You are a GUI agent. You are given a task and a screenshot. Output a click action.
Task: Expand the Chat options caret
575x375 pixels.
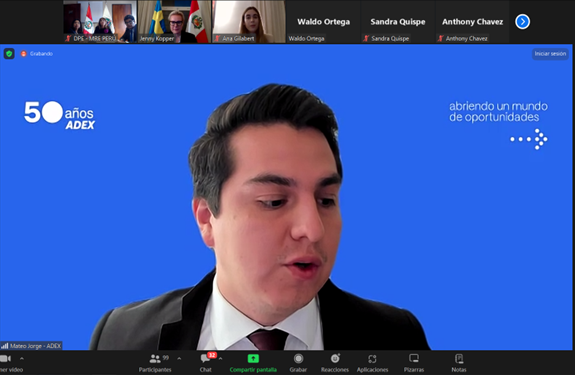pyautogui.click(x=220, y=359)
